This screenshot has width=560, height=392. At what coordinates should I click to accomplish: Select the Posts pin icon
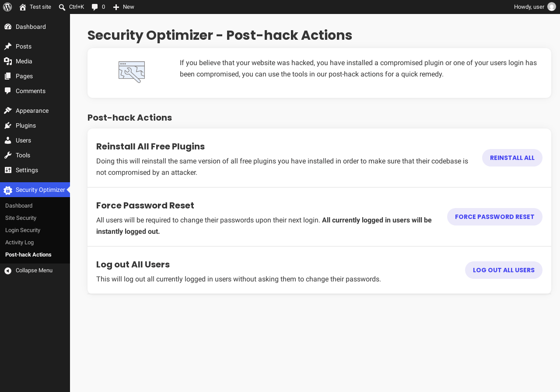[x=8, y=46]
